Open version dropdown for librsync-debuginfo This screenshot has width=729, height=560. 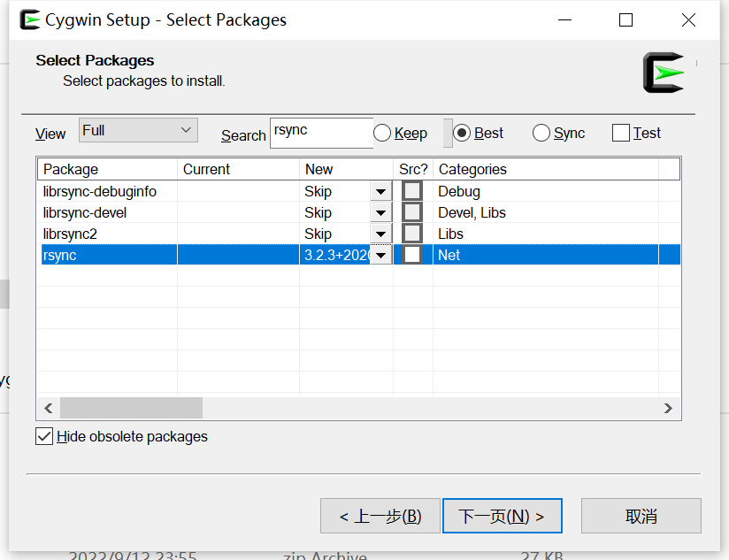coord(380,191)
